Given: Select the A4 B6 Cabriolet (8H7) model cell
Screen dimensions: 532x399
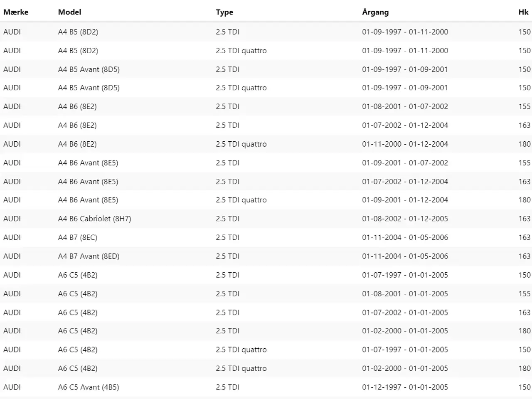Looking at the screenshot, I should pyautogui.click(x=95, y=219).
